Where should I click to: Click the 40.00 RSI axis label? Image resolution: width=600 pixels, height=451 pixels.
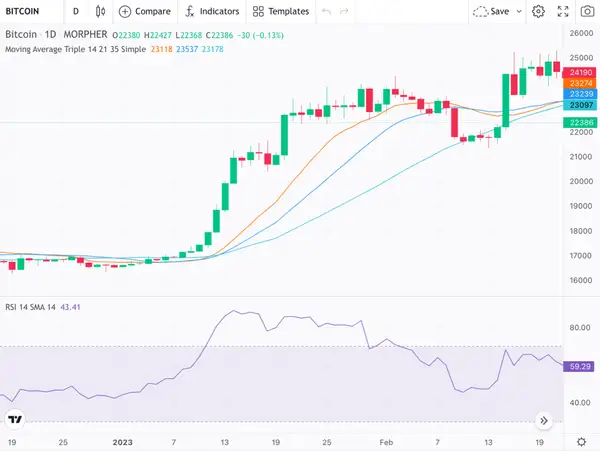[x=580, y=402]
